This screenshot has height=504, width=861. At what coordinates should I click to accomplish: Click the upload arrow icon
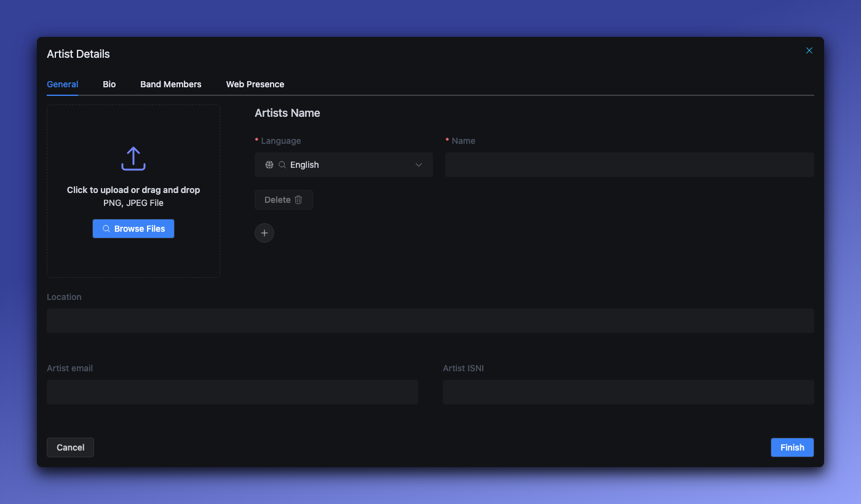click(x=133, y=159)
